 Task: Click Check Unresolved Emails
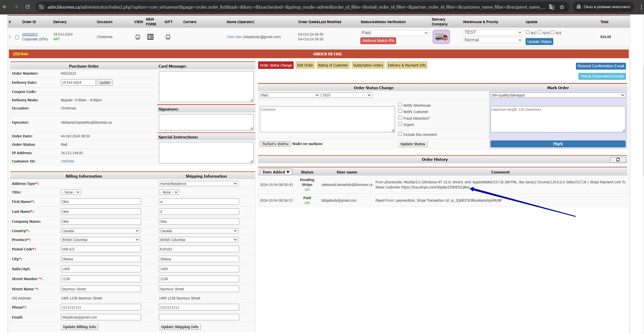[602, 76]
